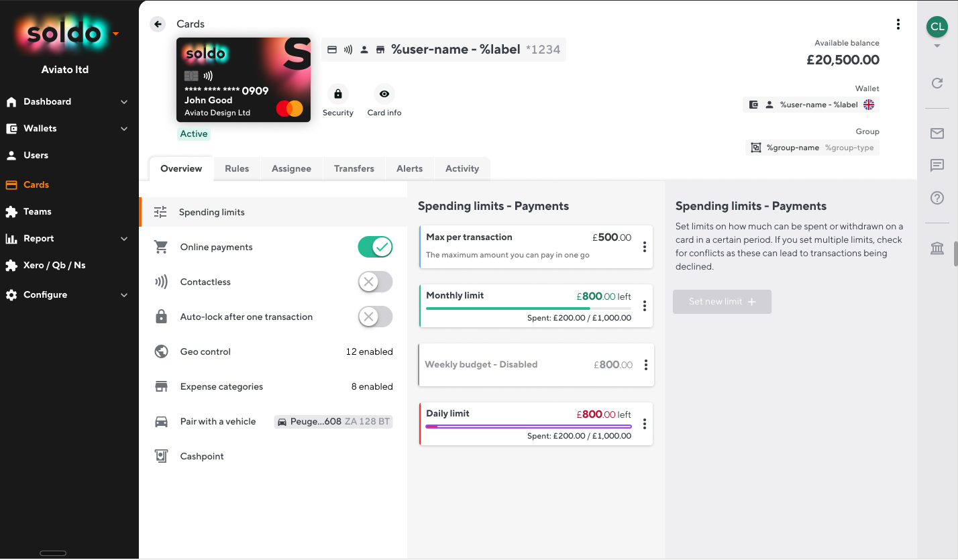Click the £20,500.00 available balance
Screen dimensions: 958x560
[x=843, y=60]
